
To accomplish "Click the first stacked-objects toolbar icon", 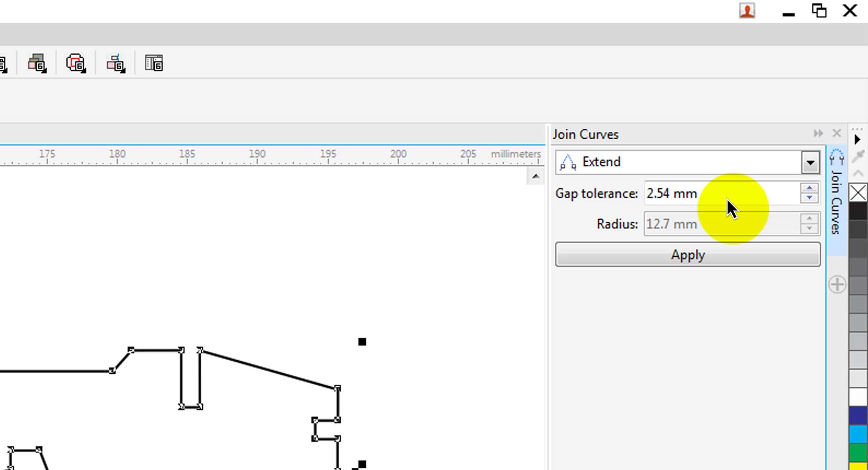I will (37, 63).
